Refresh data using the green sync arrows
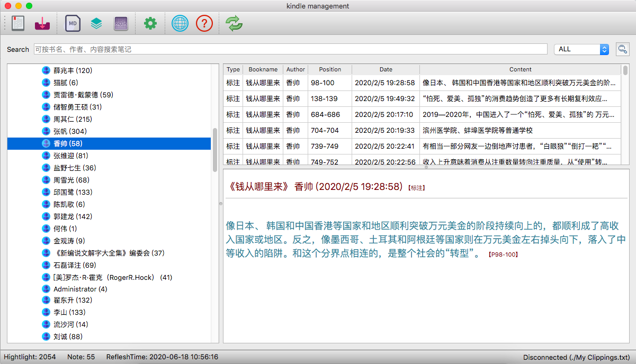This screenshot has width=636, height=364. coord(234,23)
